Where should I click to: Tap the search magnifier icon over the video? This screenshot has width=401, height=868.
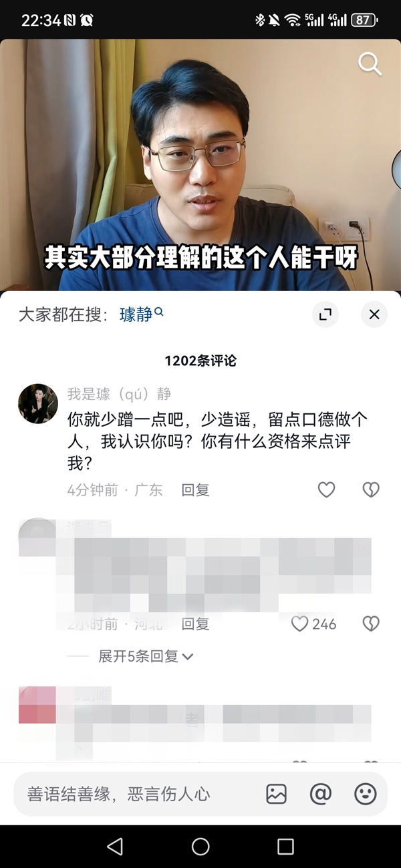(370, 64)
